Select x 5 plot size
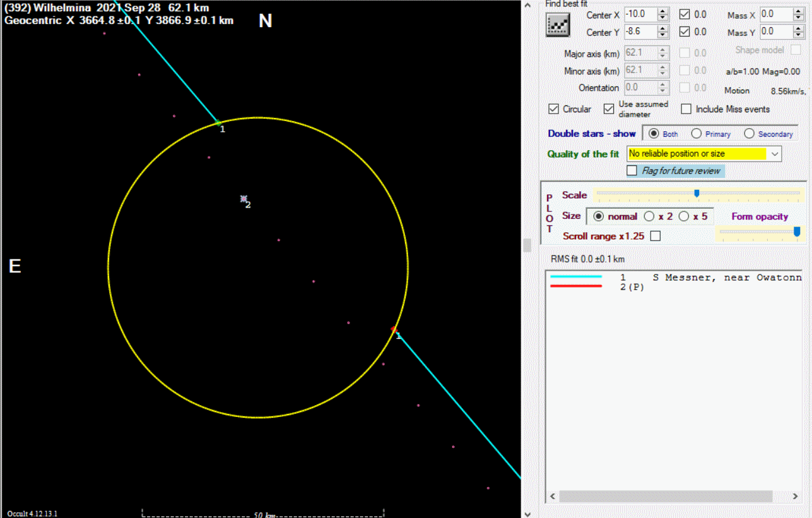 [x=684, y=216]
